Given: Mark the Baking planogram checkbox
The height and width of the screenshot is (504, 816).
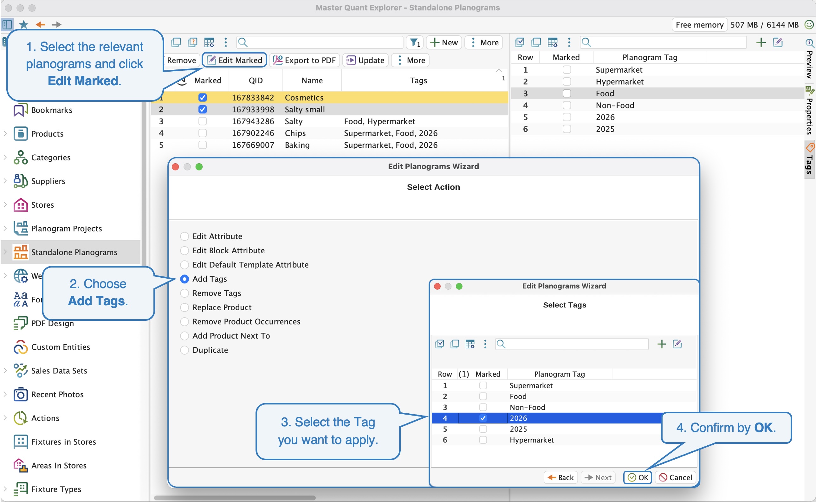Looking at the screenshot, I should (202, 145).
